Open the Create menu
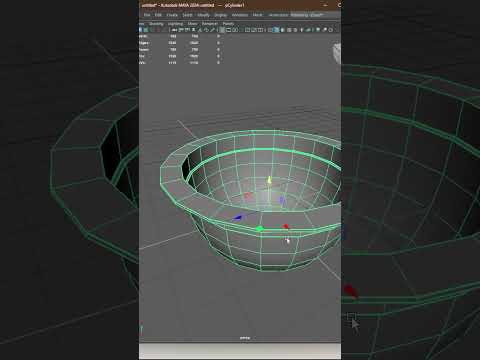The width and height of the screenshot is (480, 360). coord(172,15)
